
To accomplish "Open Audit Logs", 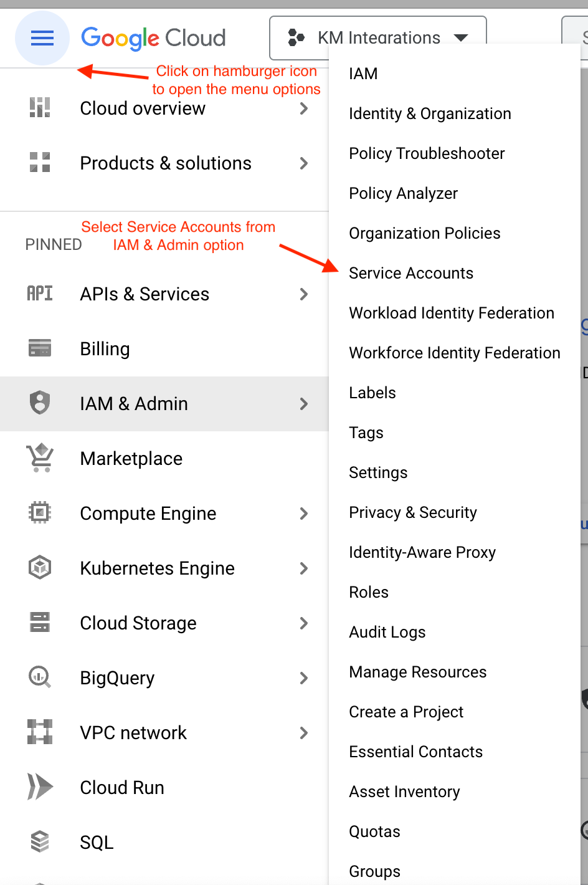I will coord(387,632).
